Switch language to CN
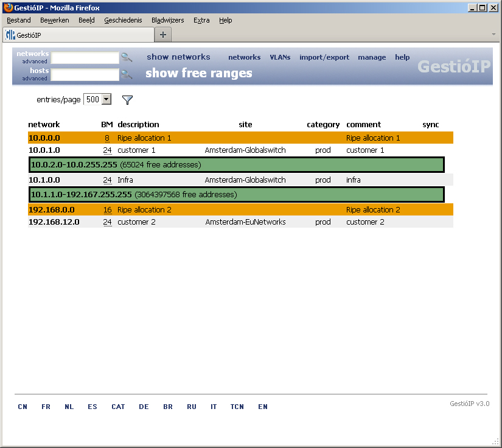 [x=23, y=407]
